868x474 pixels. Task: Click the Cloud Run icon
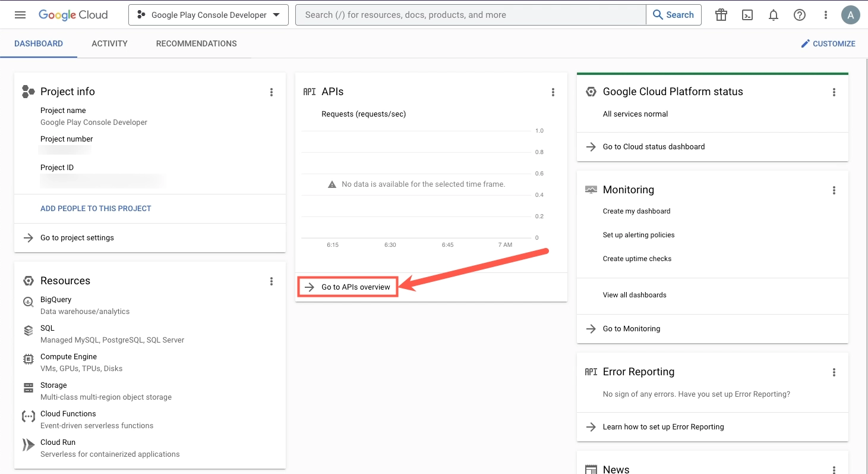(28, 445)
